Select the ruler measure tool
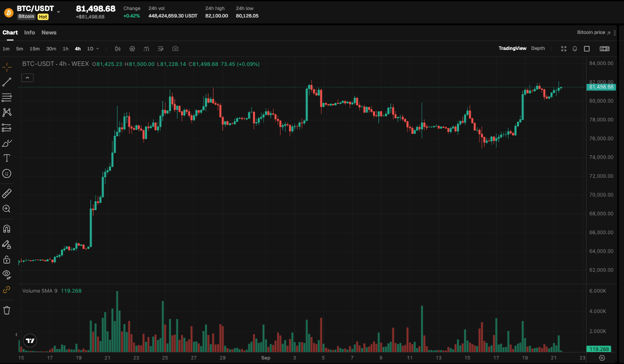Screen dimensions: 624x364 pyautogui.click(x=7, y=193)
